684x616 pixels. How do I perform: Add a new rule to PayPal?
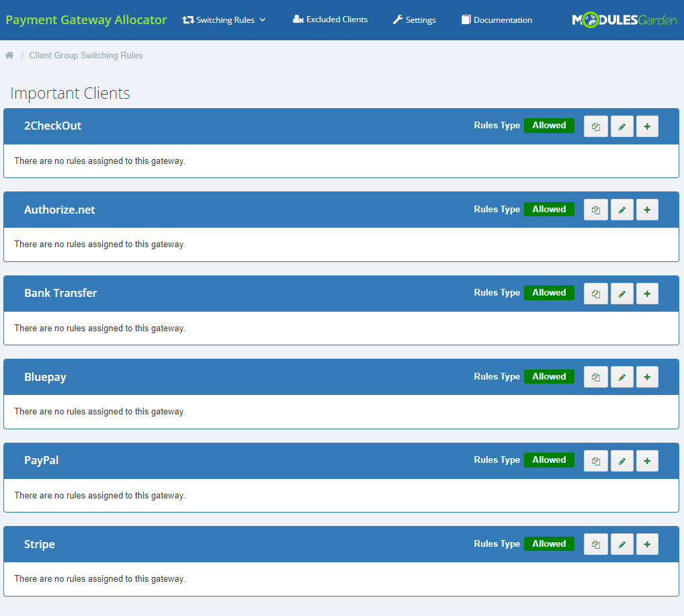(x=647, y=461)
